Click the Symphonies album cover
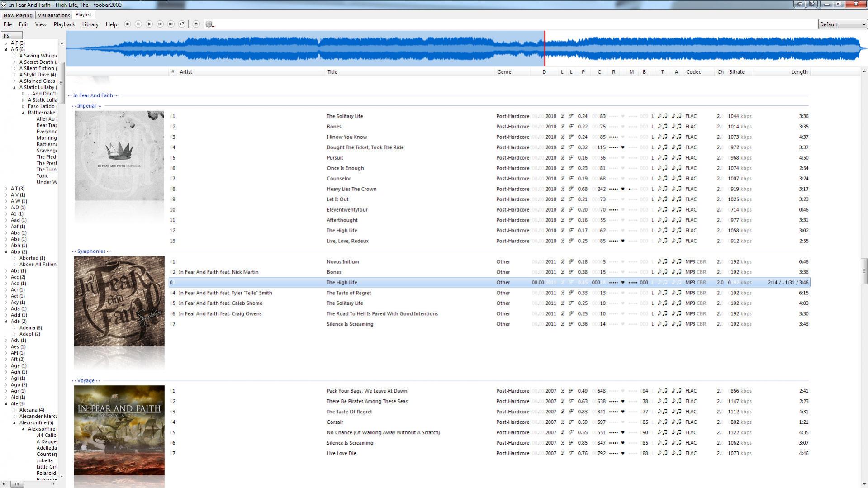The height and width of the screenshot is (488, 868). tap(119, 301)
